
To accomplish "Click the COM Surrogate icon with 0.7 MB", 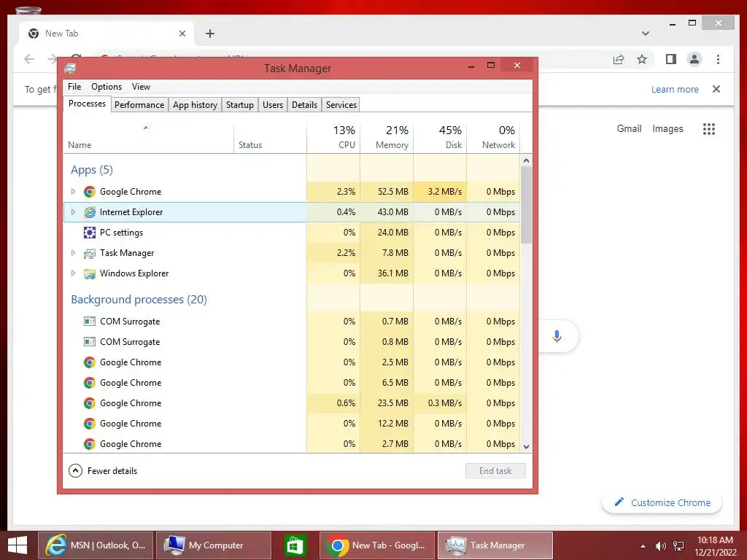I will [x=89, y=322].
